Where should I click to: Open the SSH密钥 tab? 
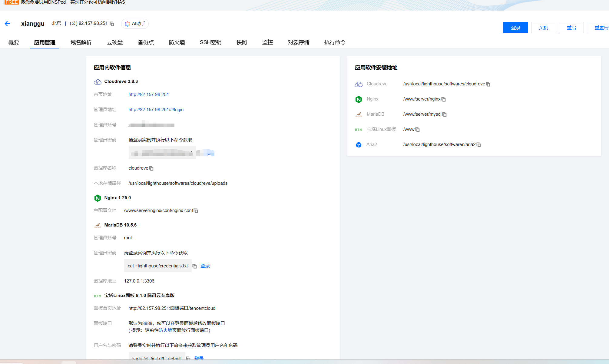210,42
